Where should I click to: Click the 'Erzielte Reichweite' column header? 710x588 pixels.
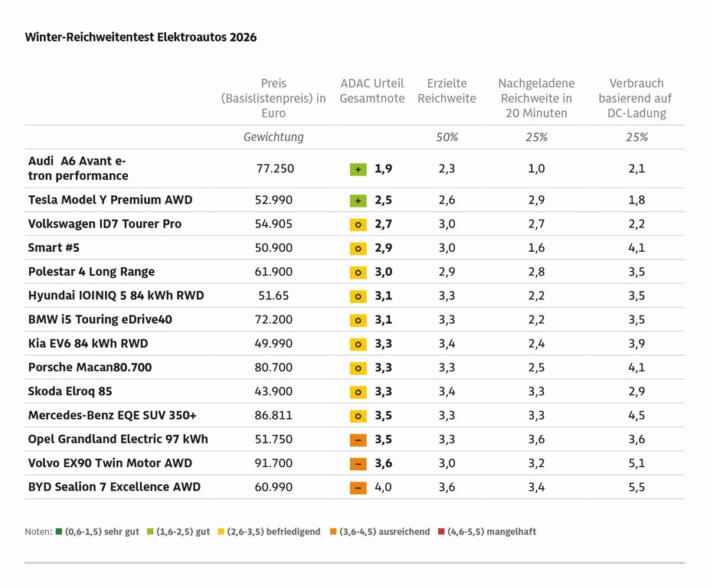[x=447, y=91]
